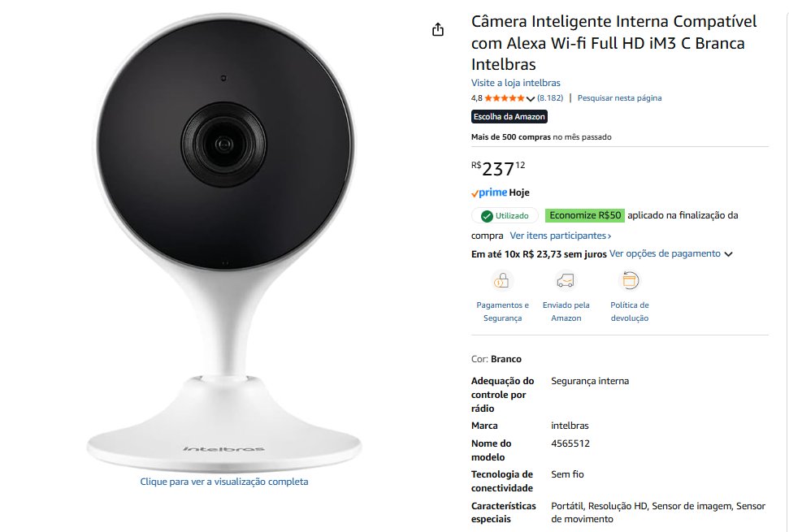Click the main camera product image
The image size is (789, 532).
224,241
